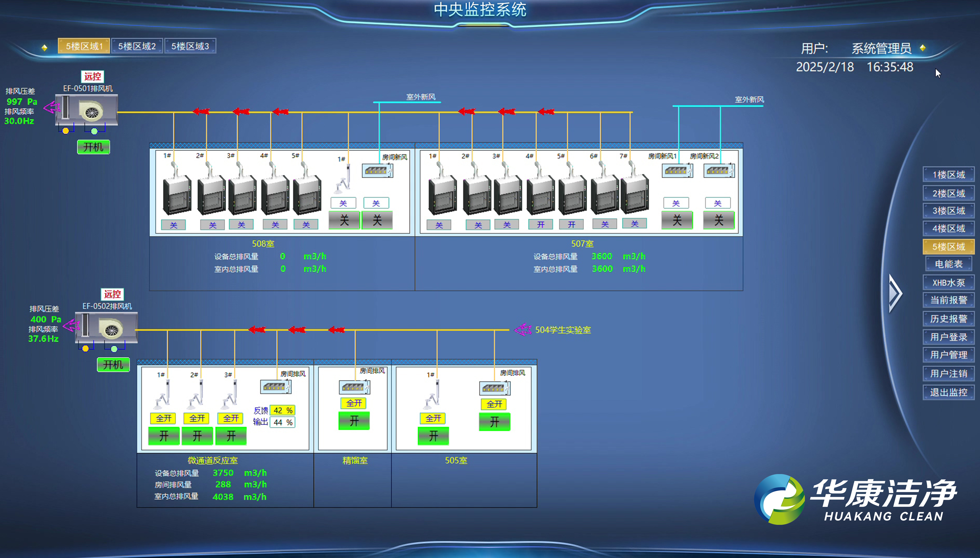Select fume hood 7# in room 507

pyautogui.click(x=634, y=188)
